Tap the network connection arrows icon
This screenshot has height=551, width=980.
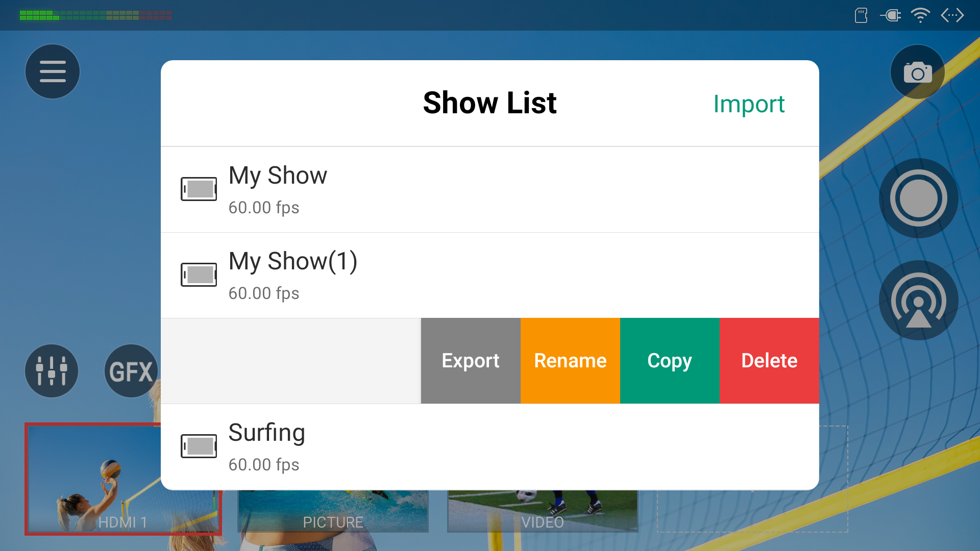(x=952, y=15)
